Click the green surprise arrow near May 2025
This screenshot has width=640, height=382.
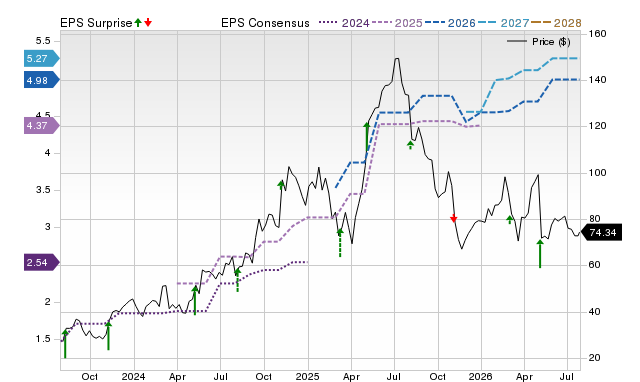tap(367, 137)
